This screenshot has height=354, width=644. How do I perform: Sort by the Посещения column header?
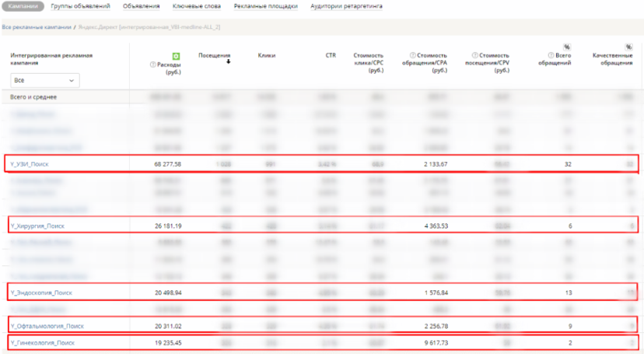point(215,55)
